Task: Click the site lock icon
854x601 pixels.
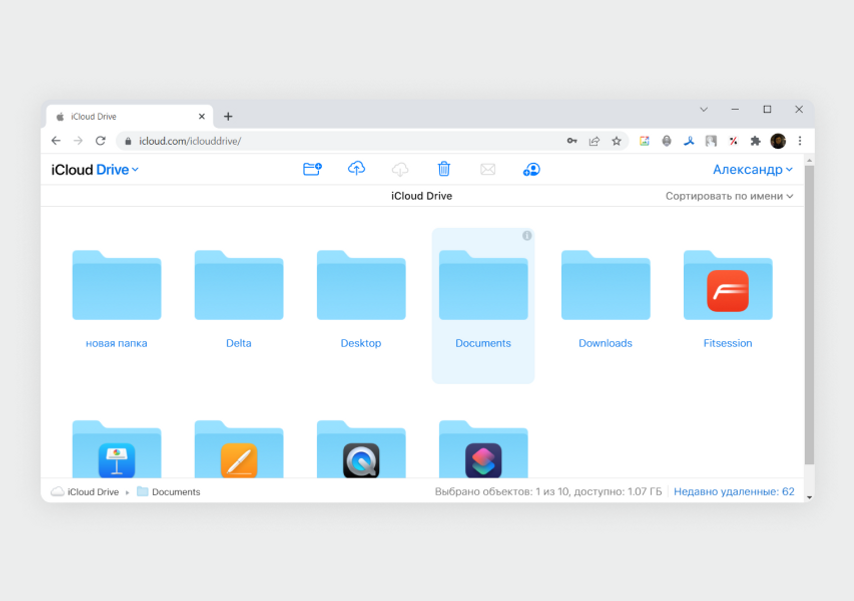Action: (128, 141)
